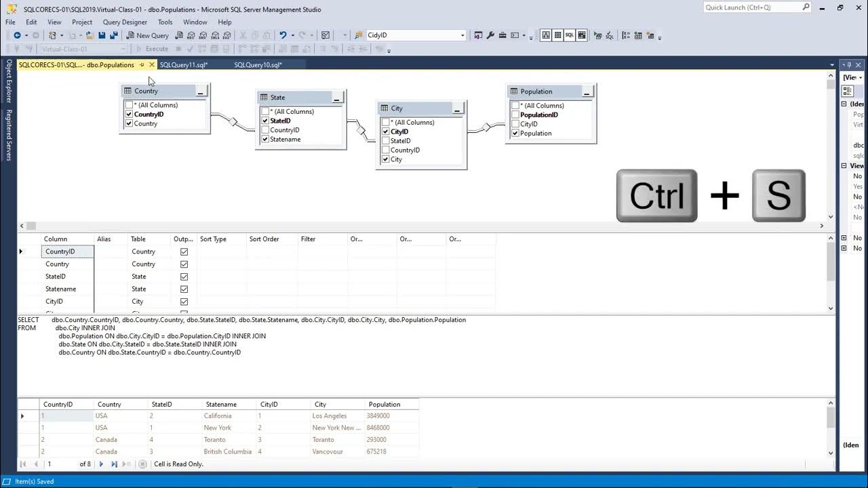This screenshot has height=488, width=868.
Task: Click the New Query button
Action: 147,35
